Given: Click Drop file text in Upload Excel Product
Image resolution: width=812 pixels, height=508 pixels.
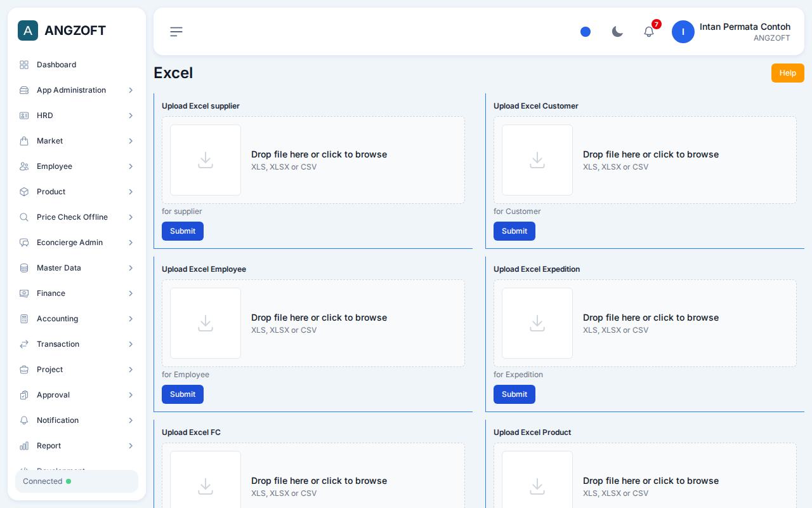Looking at the screenshot, I should click(651, 481).
